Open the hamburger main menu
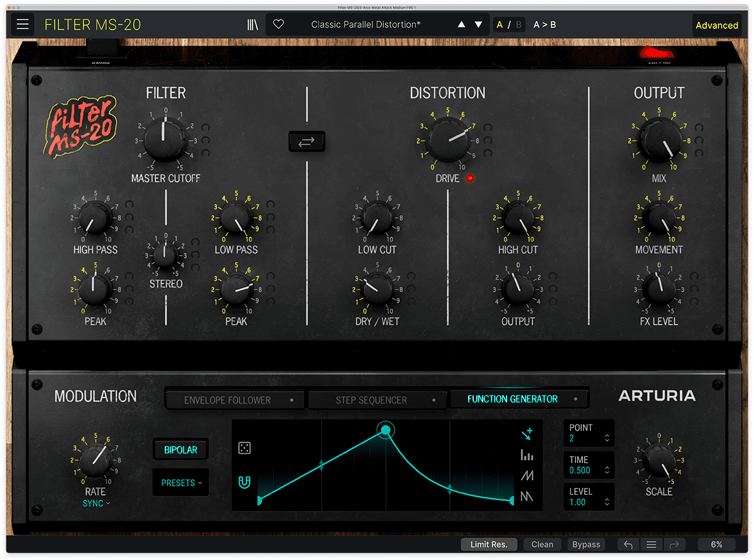 (x=23, y=24)
